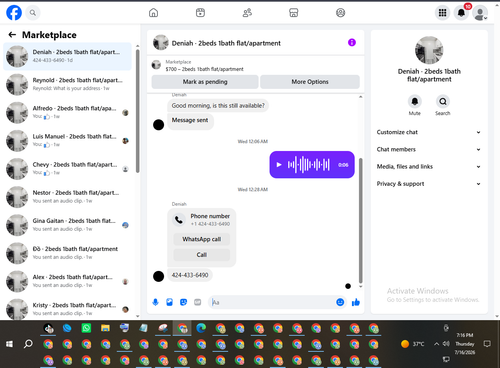Open the Alfredo conversation
The width and height of the screenshot is (500, 368).
pos(67,113)
